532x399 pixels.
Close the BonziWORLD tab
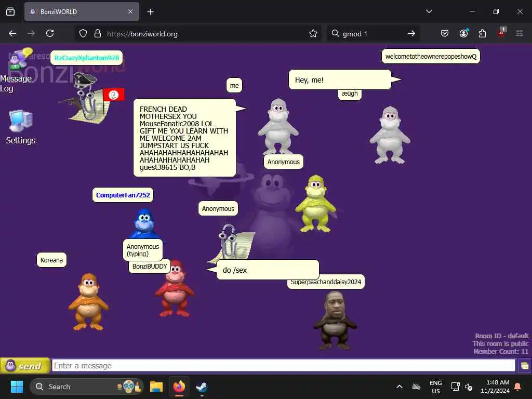[x=130, y=11]
